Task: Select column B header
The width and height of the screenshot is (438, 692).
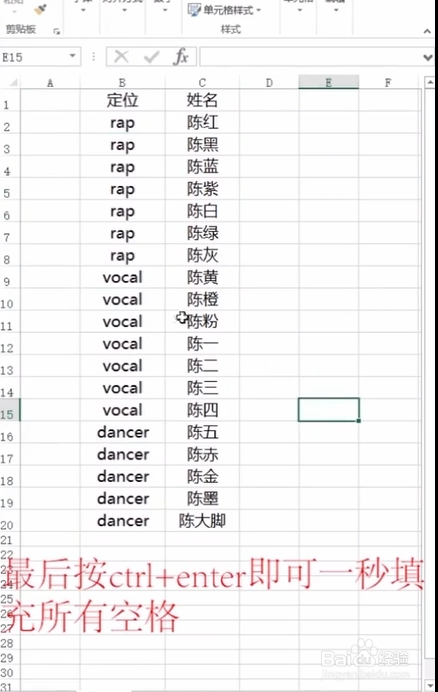Action: click(x=122, y=83)
